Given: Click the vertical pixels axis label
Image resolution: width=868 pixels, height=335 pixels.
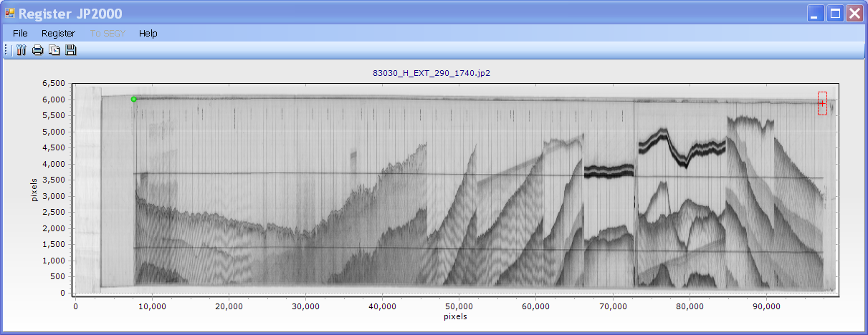Looking at the screenshot, I should pos(34,188).
